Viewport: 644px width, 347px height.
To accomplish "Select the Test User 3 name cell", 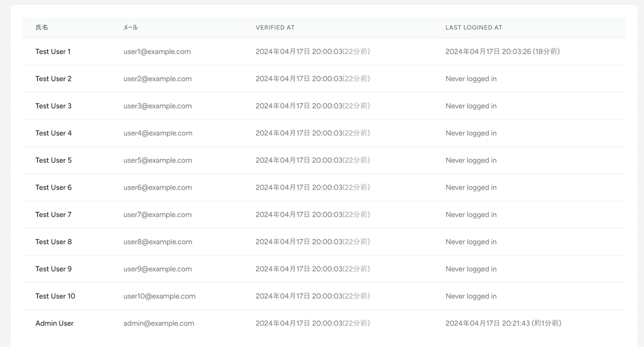I will (x=54, y=106).
